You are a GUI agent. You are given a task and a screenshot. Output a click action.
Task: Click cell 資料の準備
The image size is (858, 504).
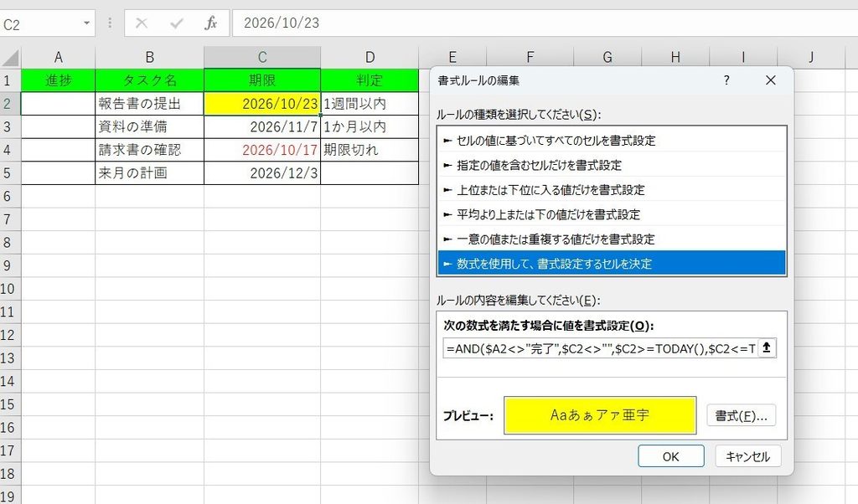point(149,126)
